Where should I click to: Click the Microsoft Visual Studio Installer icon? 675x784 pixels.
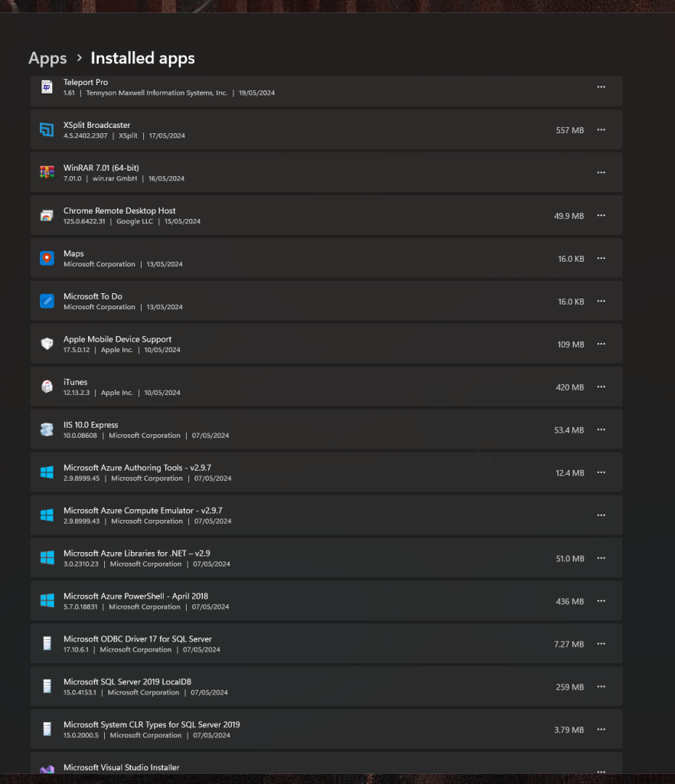47,769
